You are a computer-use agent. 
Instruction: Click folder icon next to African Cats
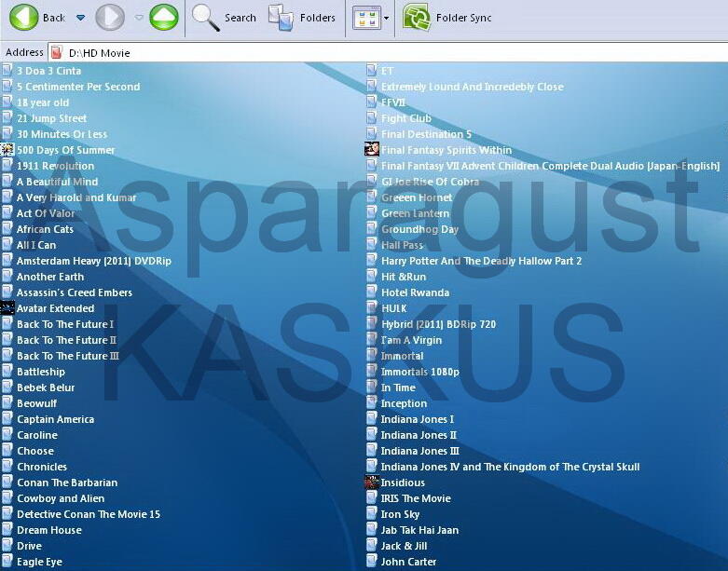pyautogui.click(x=7, y=228)
